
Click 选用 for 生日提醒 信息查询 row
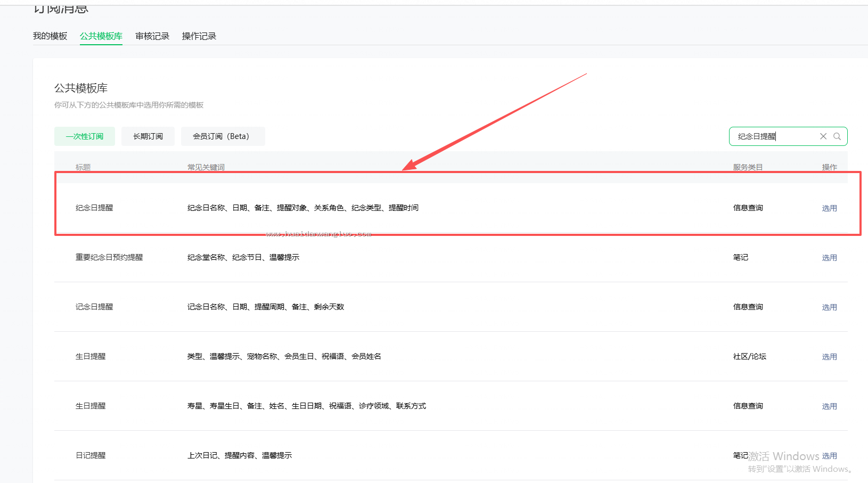click(829, 406)
